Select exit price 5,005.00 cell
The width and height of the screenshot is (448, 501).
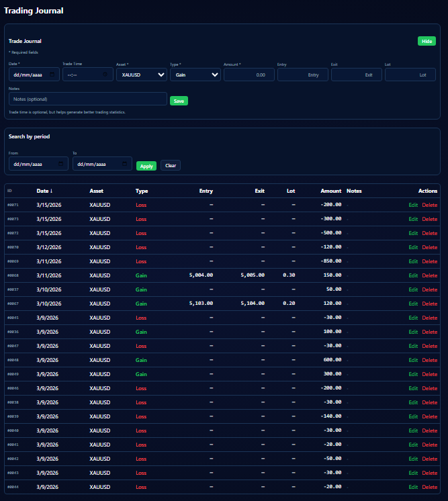pos(253,275)
